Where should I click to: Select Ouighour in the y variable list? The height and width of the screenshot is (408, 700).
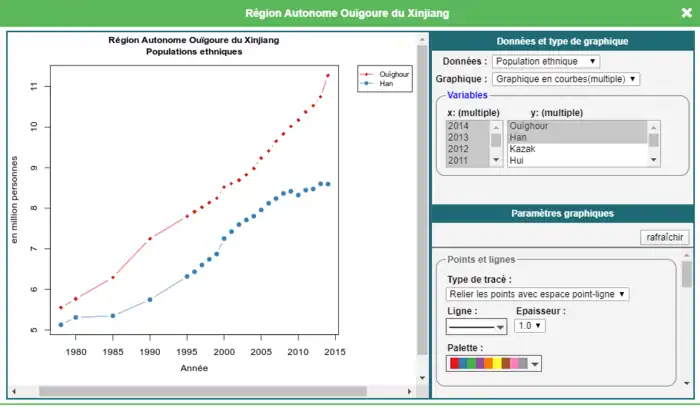pyautogui.click(x=577, y=127)
